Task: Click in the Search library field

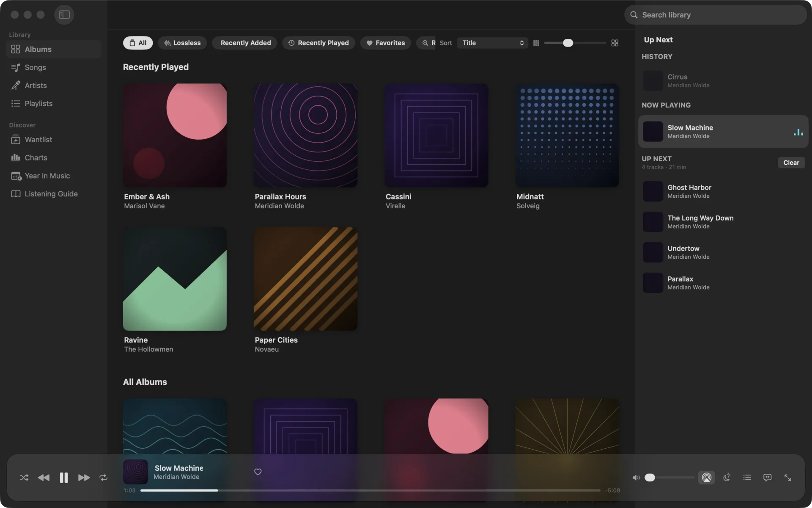Action: (716, 15)
